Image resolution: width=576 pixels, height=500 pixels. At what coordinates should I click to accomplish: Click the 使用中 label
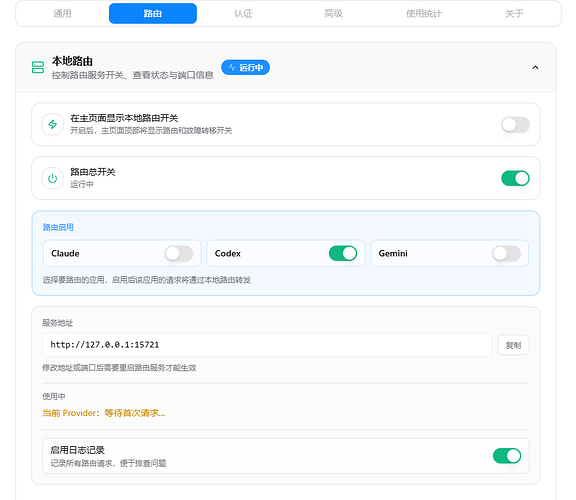coord(54,396)
